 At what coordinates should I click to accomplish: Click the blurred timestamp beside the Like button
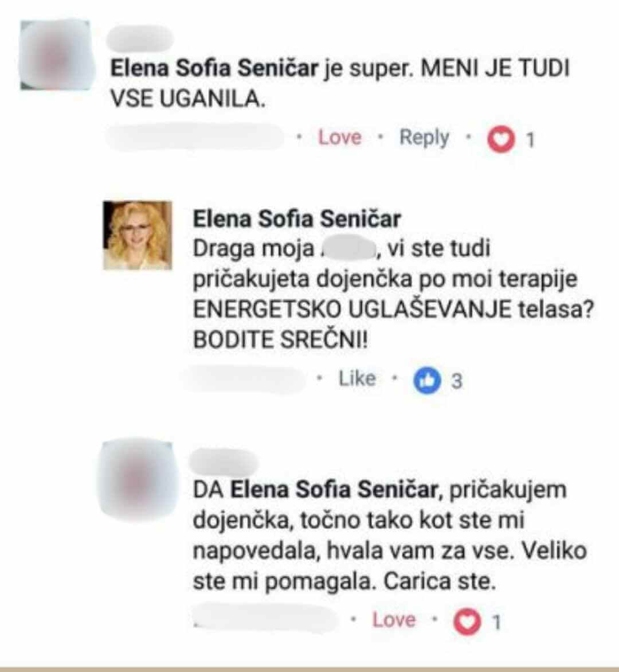tap(245, 379)
